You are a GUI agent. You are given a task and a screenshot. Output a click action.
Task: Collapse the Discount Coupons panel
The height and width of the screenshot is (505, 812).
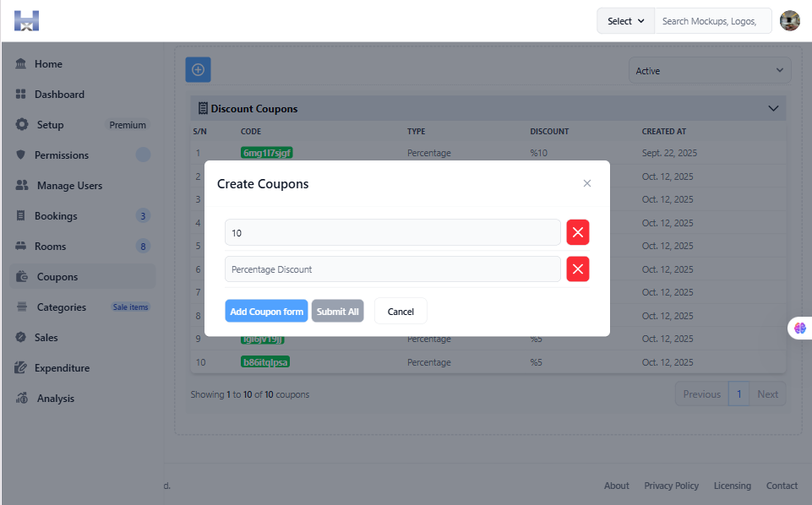(772, 108)
